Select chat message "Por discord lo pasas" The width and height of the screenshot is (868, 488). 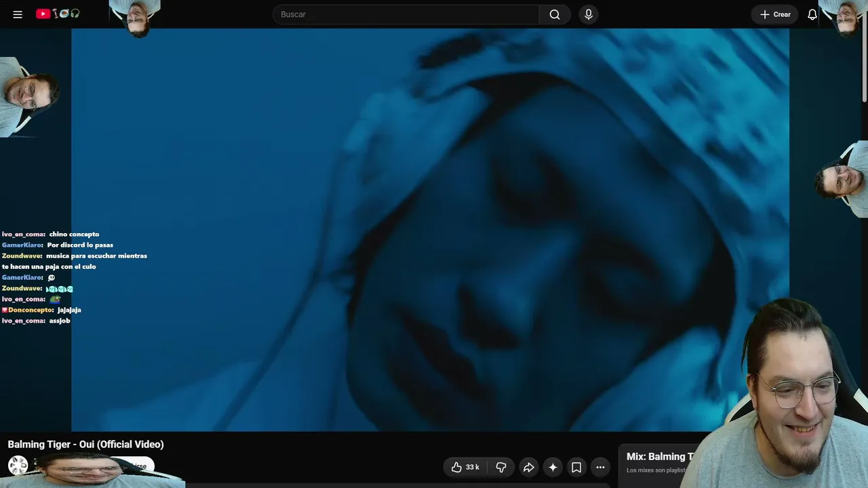(80, 245)
